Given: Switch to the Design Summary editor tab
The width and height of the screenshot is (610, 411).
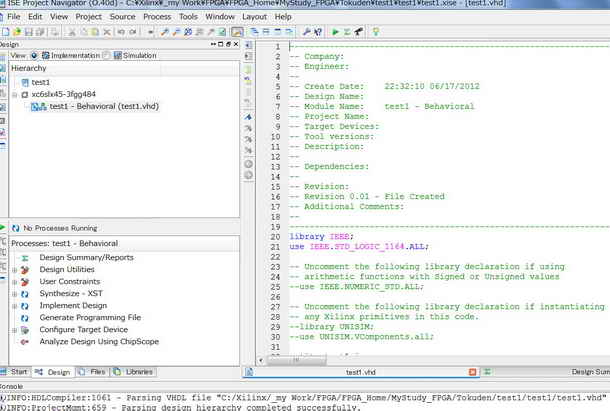Looking at the screenshot, I should pyautogui.click(x=547, y=372).
